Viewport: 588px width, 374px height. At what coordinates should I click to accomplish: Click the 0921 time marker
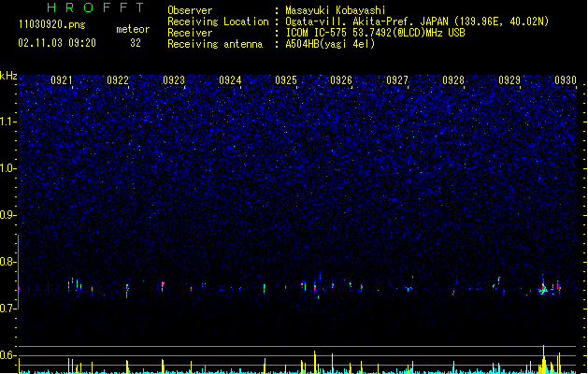[x=61, y=80]
